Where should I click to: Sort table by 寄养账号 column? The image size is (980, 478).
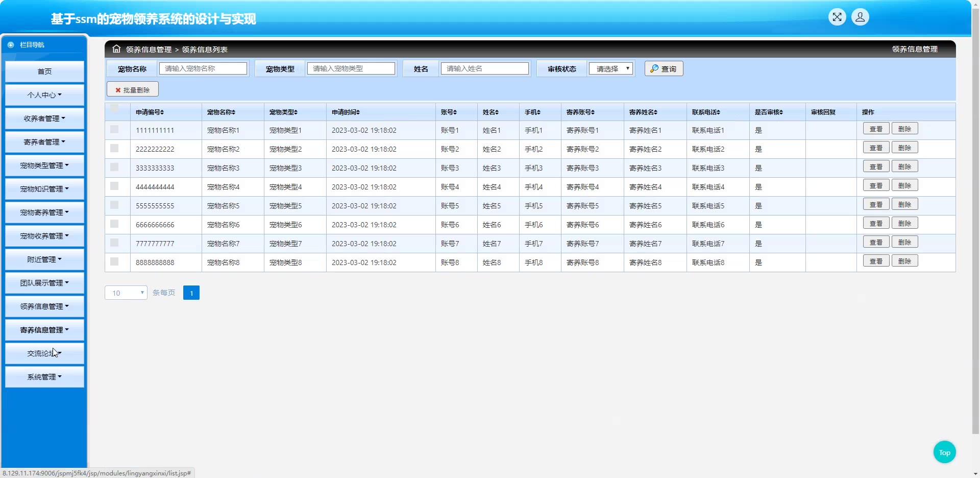pos(580,112)
